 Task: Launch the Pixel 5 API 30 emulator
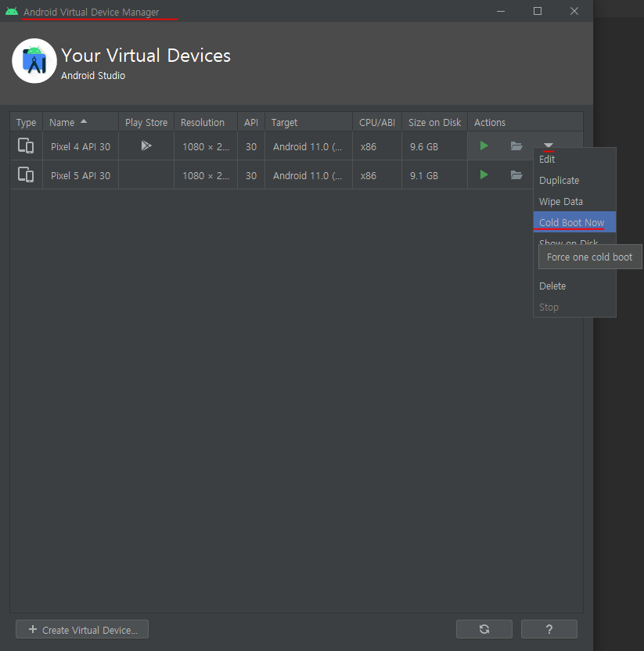point(484,174)
